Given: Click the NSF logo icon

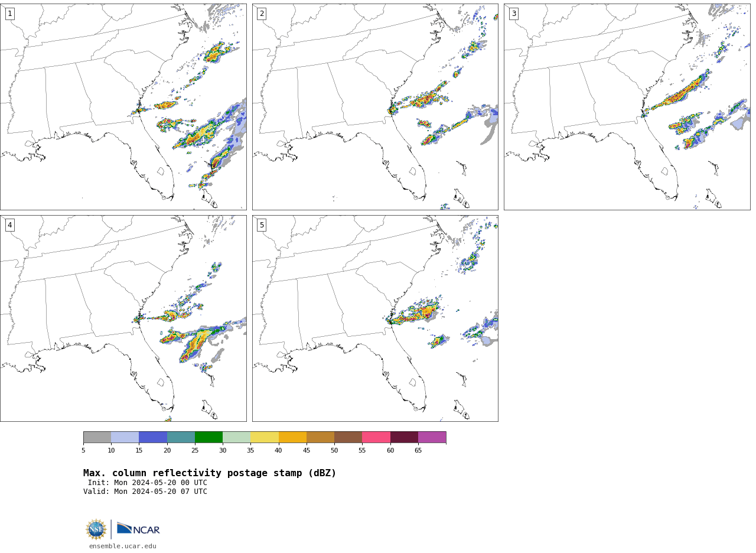Looking at the screenshot, I should (x=96, y=529).
